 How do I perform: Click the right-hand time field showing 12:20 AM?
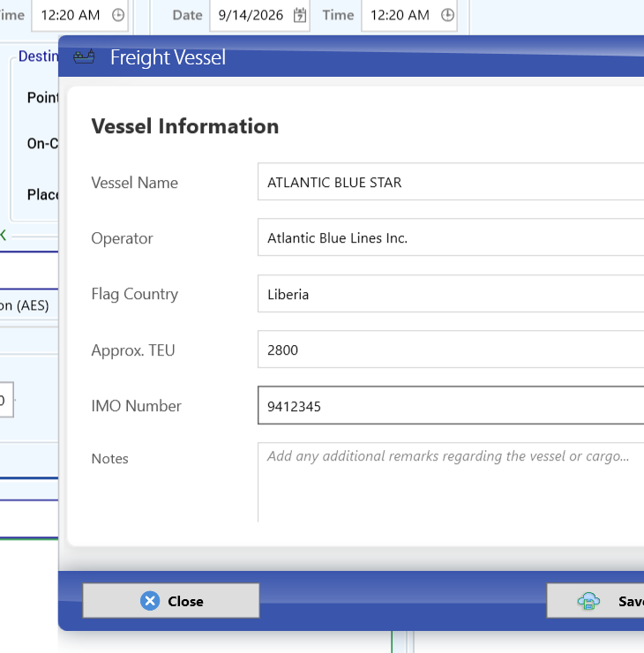(409, 15)
